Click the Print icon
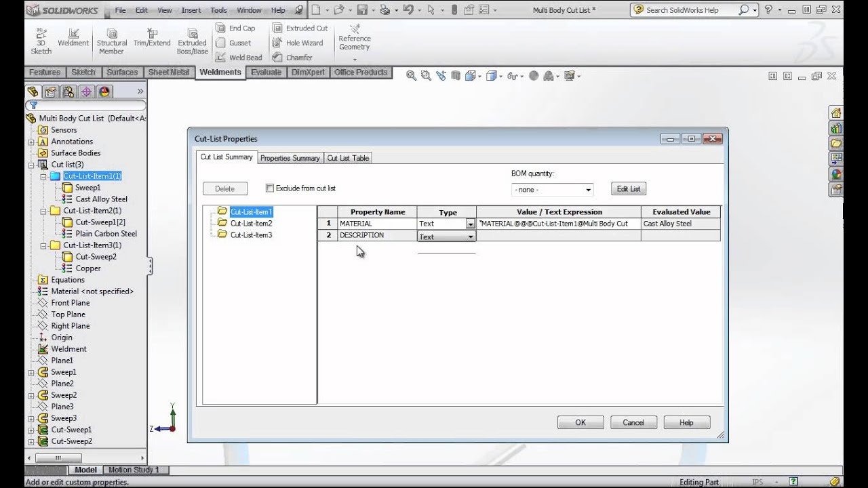Image resolution: width=868 pixels, height=488 pixels. pos(385,10)
